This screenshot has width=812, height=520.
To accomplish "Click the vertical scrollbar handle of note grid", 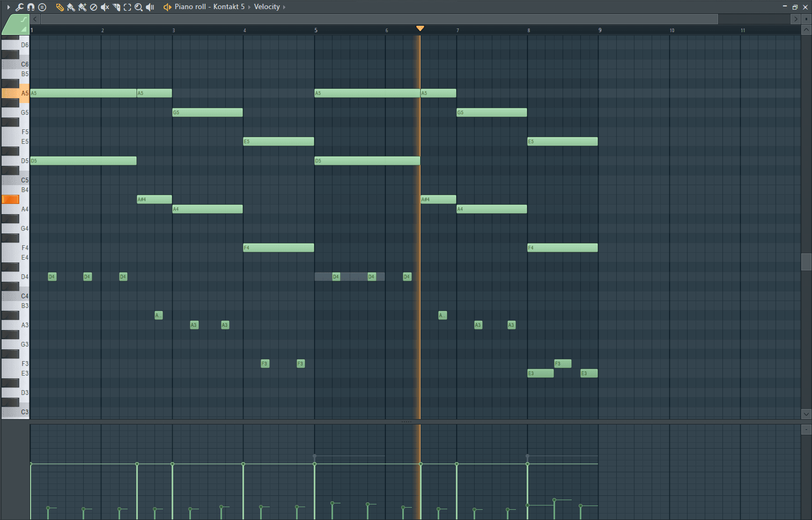I will pos(806,262).
